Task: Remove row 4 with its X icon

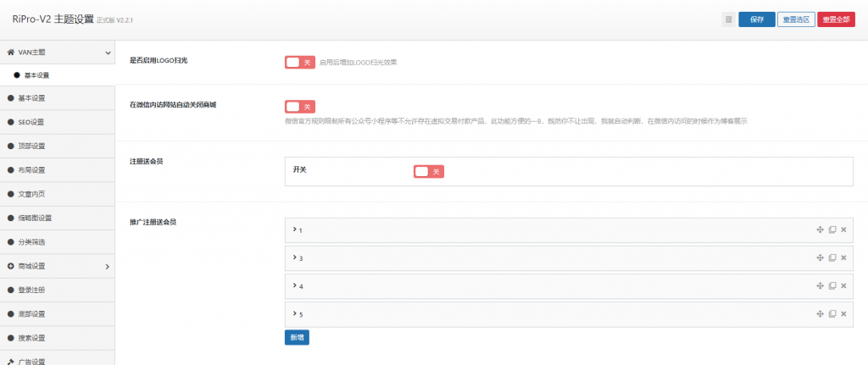Action: [843, 286]
